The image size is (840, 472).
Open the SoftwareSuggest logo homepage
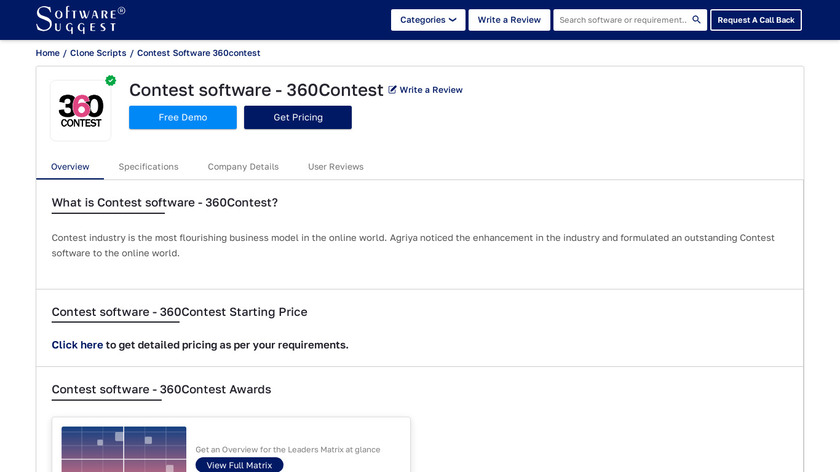pyautogui.click(x=80, y=20)
